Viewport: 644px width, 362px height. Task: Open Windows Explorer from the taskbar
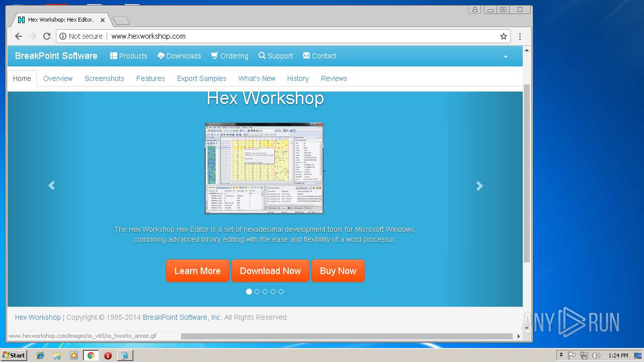[57, 355]
